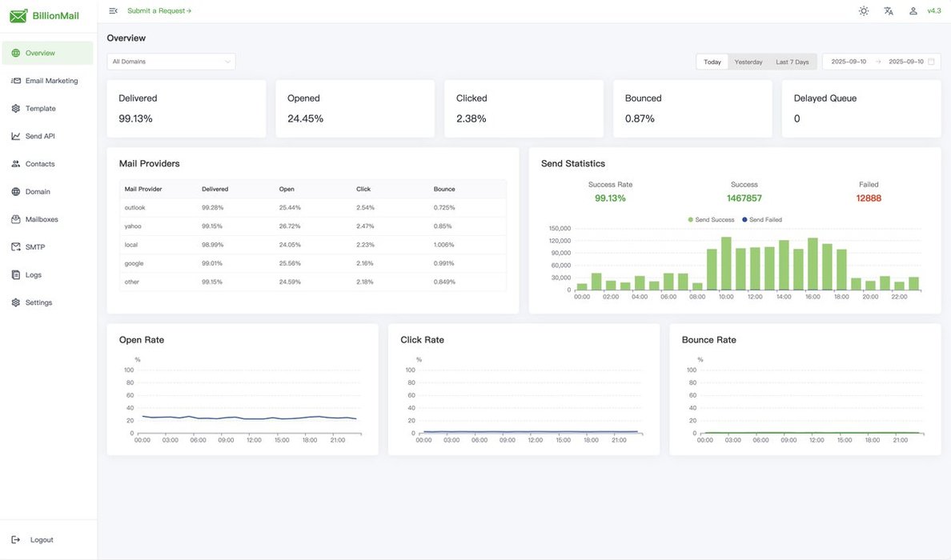Screen dimensions: 951x560
Task: Click the user account profile icon
Action: [x=913, y=11]
